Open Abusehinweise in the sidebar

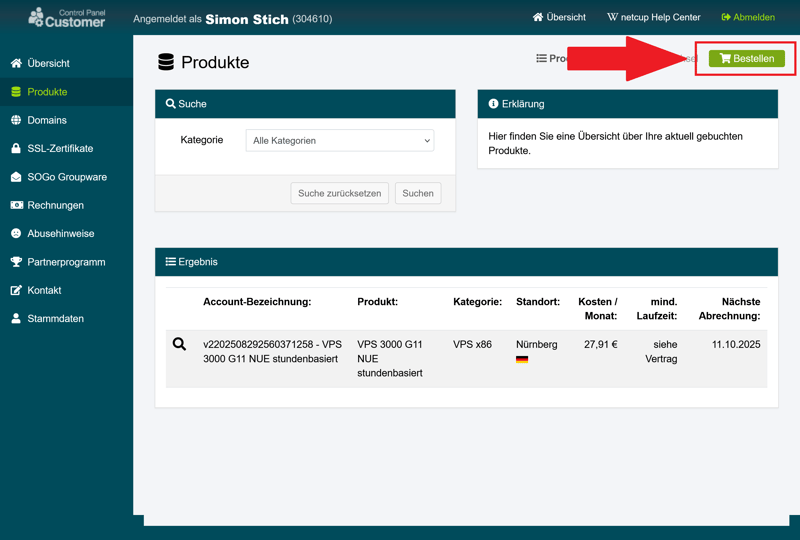(60, 233)
